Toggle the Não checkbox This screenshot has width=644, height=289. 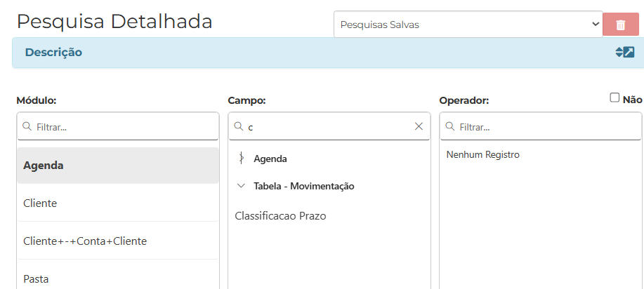click(x=615, y=98)
